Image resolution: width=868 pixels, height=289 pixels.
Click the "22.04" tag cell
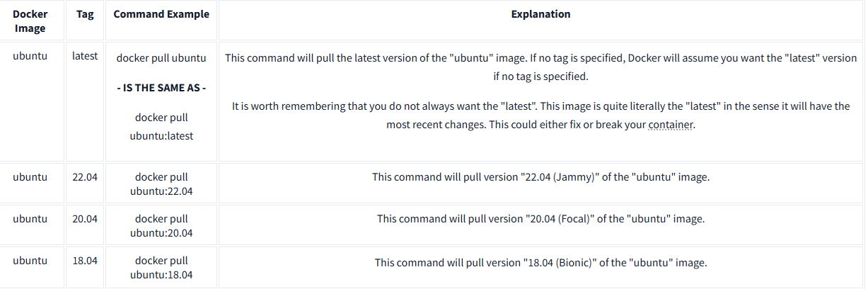[x=85, y=176]
